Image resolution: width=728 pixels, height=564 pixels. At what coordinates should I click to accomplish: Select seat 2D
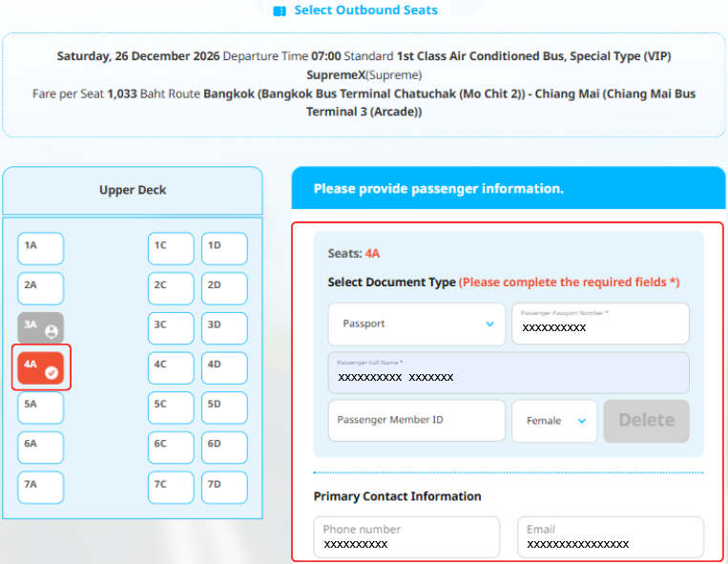click(x=224, y=288)
